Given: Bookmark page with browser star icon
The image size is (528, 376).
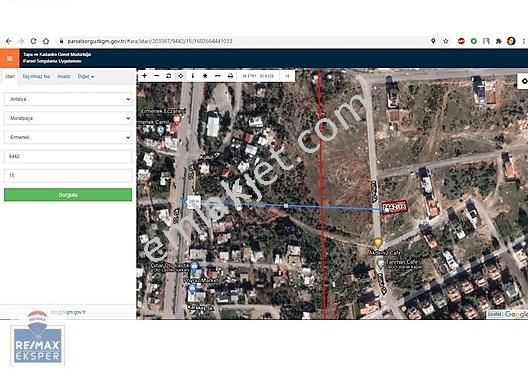Looking at the screenshot, I should click(446, 41).
